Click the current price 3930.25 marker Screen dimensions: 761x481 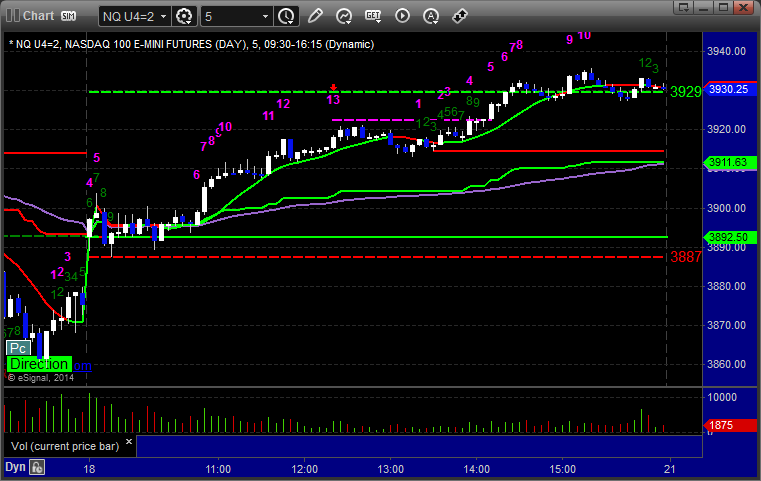click(729, 89)
